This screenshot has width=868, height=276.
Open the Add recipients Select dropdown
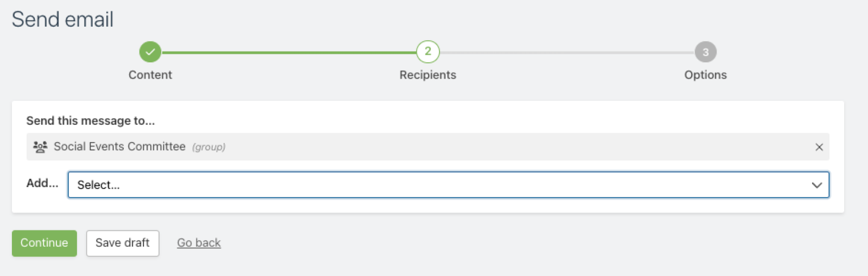(434, 185)
